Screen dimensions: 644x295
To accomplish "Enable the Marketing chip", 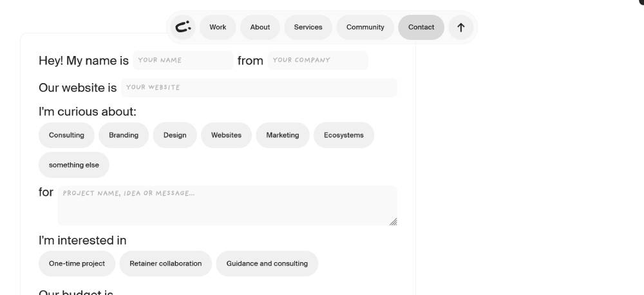I will pyautogui.click(x=283, y=135).
